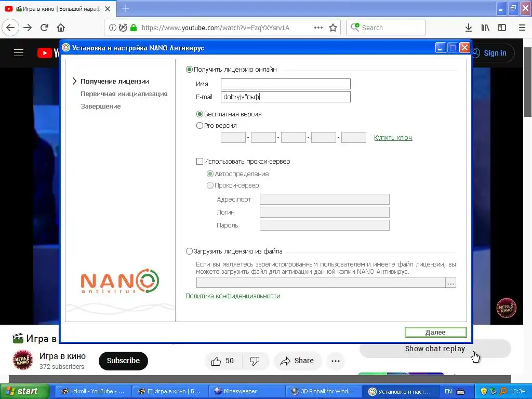532x399 pixels.
Task: Open YouTube guide hamburger menu
Action: point(19,53)
